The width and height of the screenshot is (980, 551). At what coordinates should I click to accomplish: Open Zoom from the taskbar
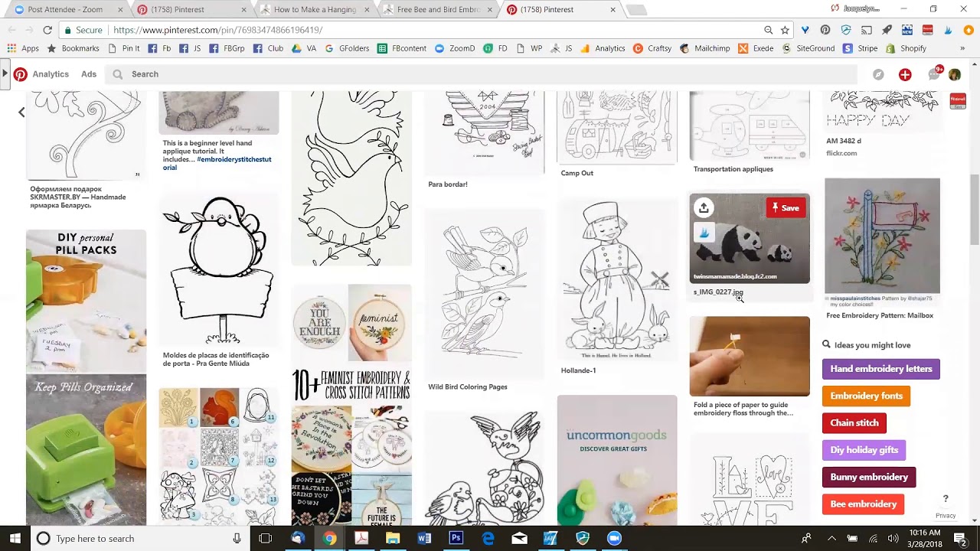point(614,539)
